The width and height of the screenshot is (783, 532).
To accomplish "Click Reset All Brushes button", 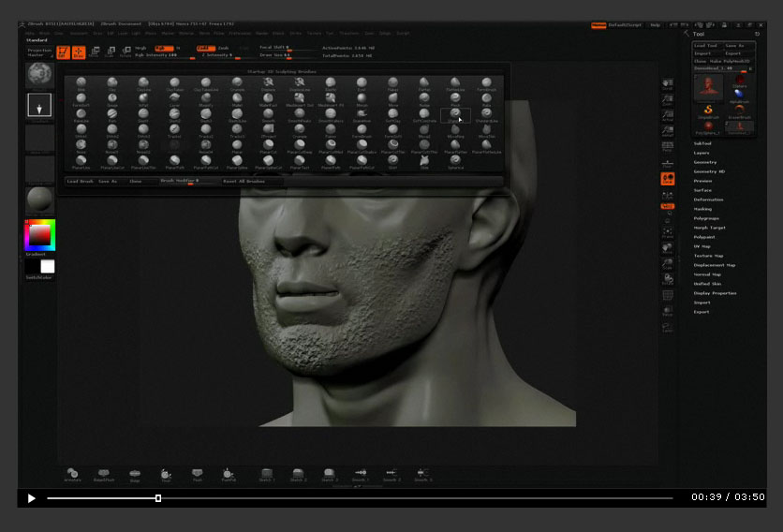I will 246,181.
